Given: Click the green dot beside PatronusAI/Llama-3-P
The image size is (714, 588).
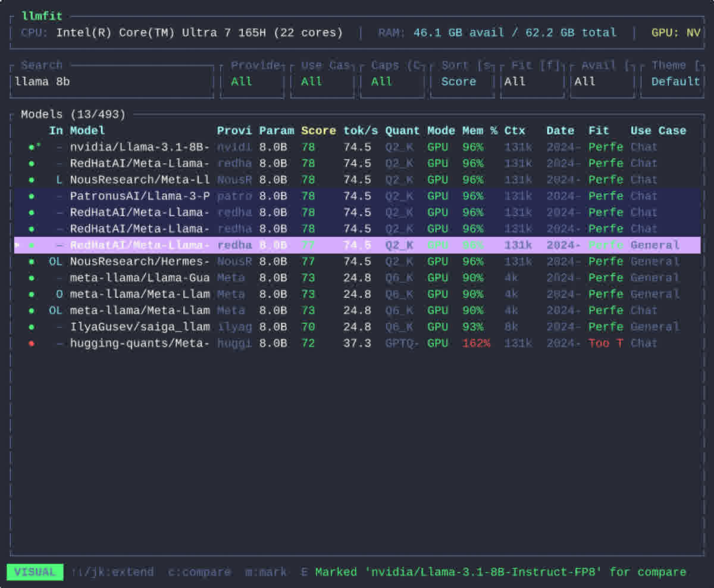Looking at the screenshot, I should [32, 196].
